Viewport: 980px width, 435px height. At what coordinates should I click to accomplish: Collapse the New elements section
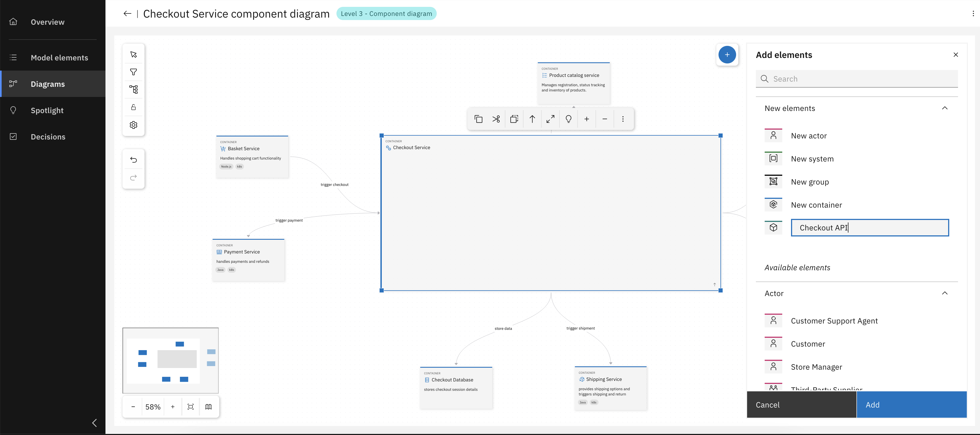point(945,108)
